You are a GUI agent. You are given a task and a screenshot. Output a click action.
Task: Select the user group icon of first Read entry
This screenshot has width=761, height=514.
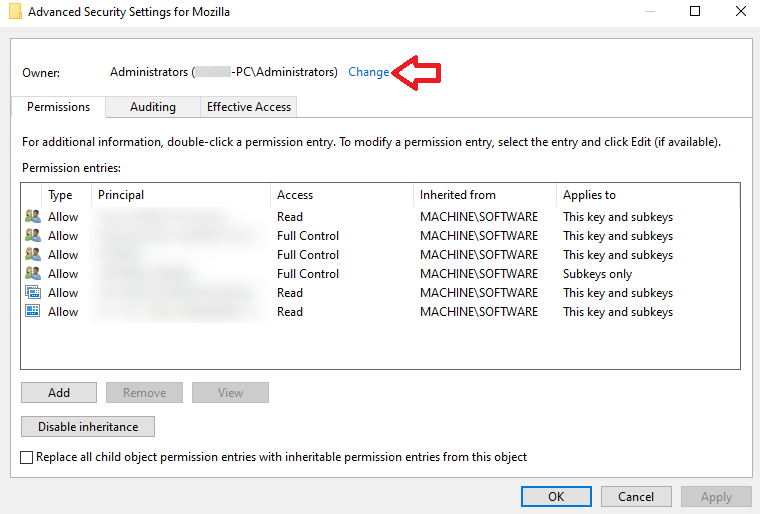32,217
